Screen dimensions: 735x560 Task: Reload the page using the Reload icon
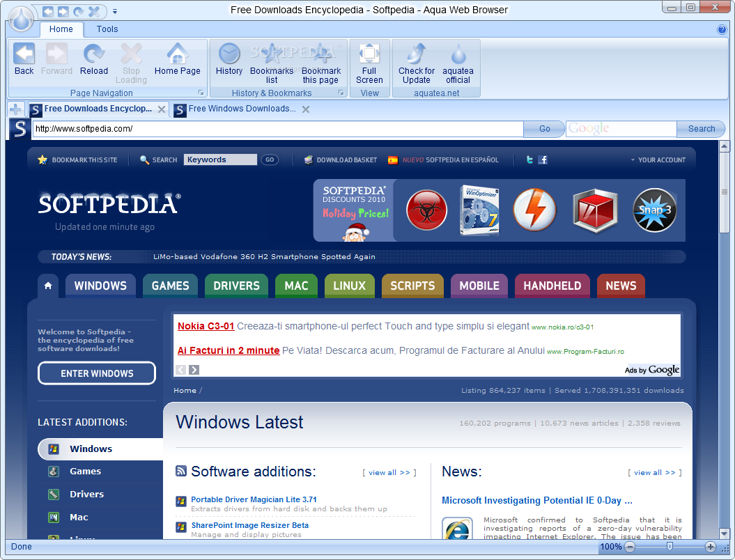pos(94,54)
